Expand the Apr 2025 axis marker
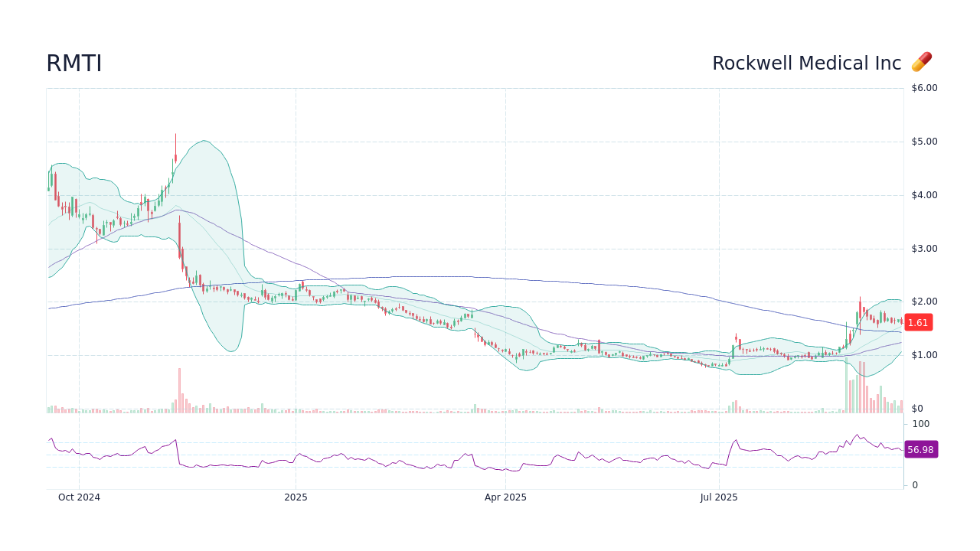Image resolution: width=980 pixels, height=551 pixels. coord(505,497)
